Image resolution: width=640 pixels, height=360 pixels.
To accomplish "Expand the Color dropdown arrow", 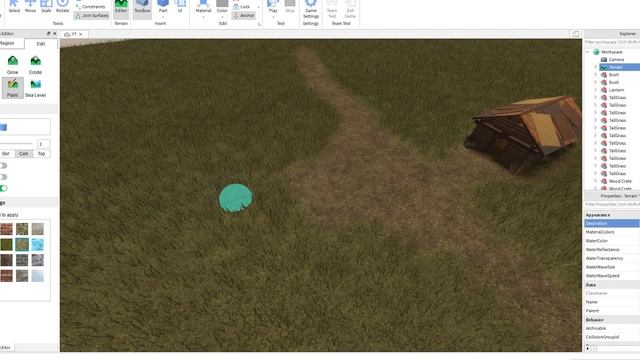I will [x=222, y=17].
